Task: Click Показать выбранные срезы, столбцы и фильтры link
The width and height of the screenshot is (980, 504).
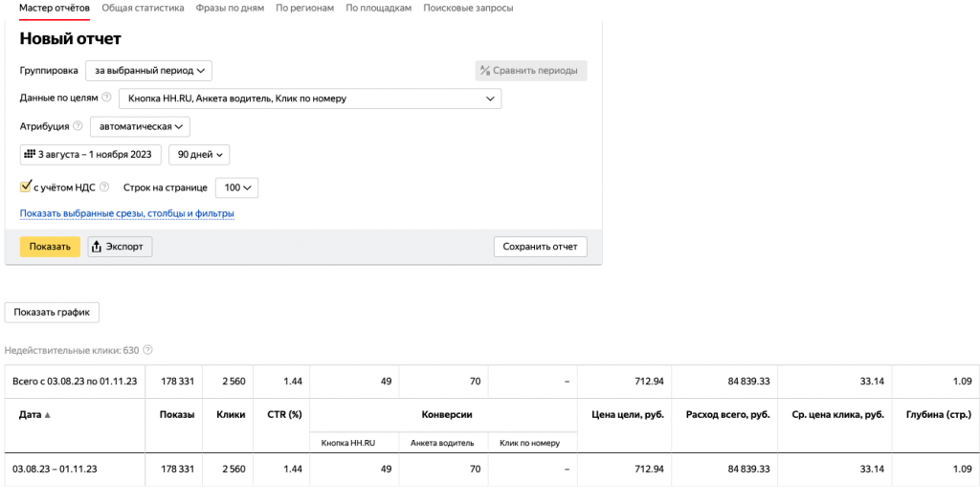Action: click(127, 213)
